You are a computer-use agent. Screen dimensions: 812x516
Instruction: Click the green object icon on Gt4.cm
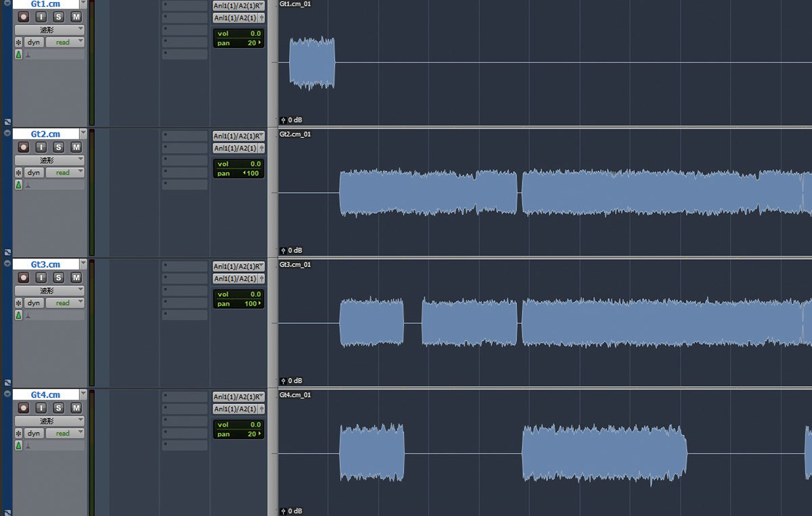[19, 446]
